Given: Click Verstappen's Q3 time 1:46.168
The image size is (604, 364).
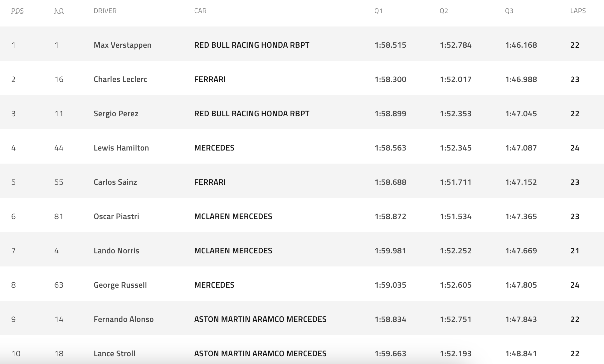Looking at the screenshot, I should (521, 45).
